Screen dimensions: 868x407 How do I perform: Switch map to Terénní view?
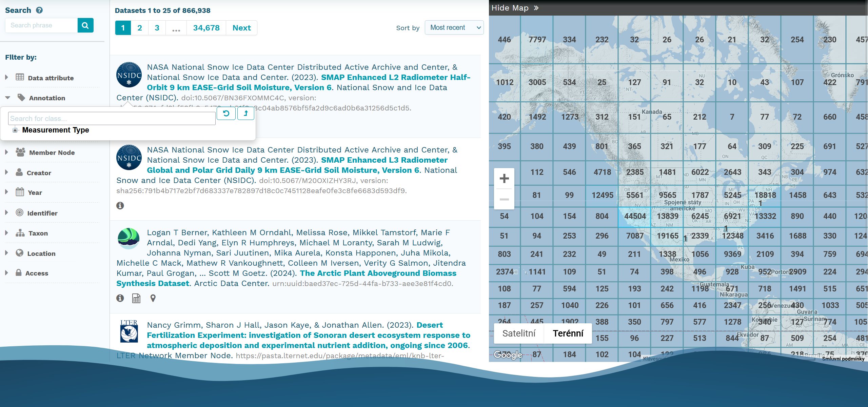tap(568, 333)
